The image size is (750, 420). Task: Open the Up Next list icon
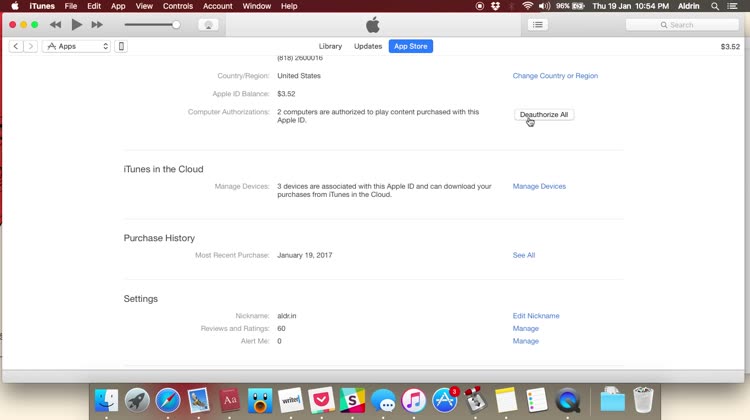pyautogui.click(x=538, y=25)
